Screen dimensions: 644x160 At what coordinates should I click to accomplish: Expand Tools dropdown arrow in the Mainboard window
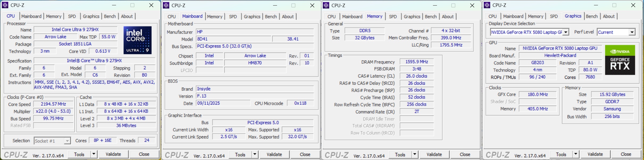point(255,154)
